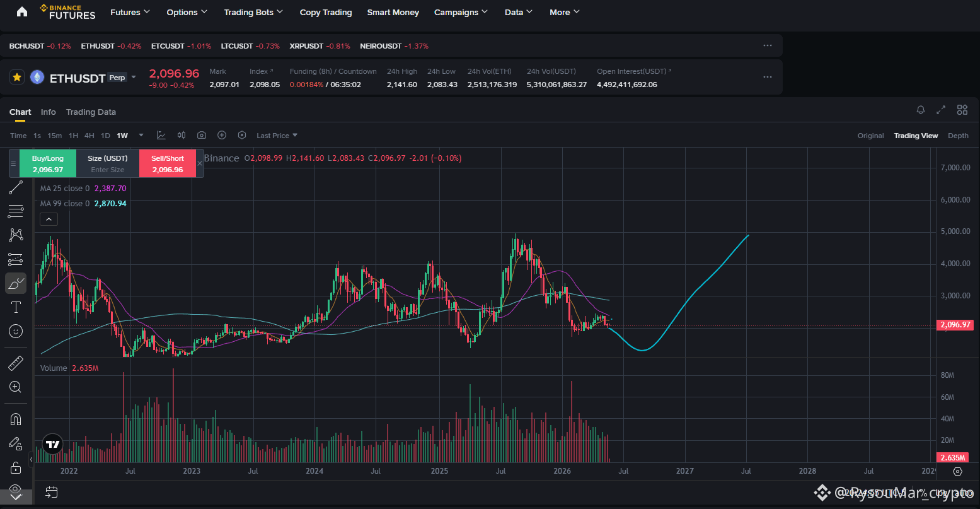Click the Sell/Short button
This screenshot has height=509, width=980.
click(x=168, y=163)
